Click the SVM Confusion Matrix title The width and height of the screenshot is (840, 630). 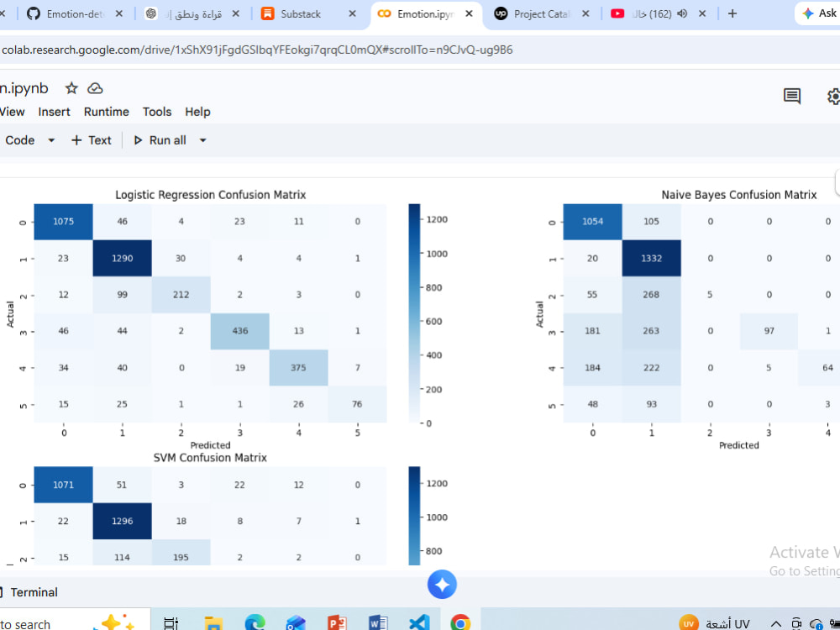click(x=210, y=458)
